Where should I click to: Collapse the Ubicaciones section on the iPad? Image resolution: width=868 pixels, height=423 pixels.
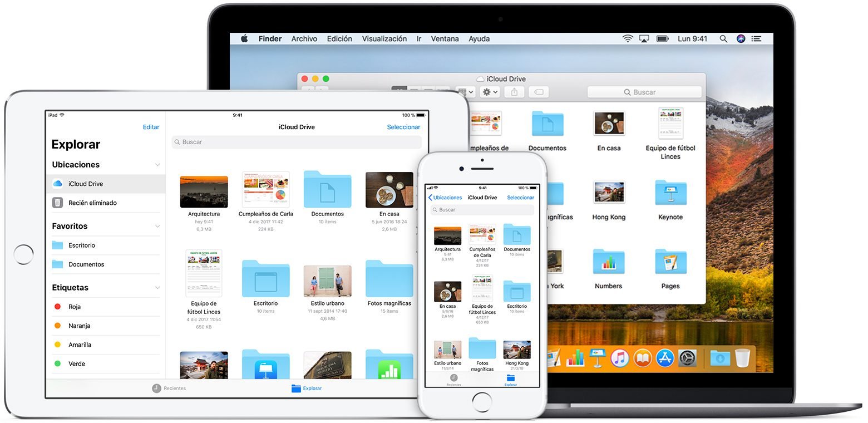coord(157,165)
